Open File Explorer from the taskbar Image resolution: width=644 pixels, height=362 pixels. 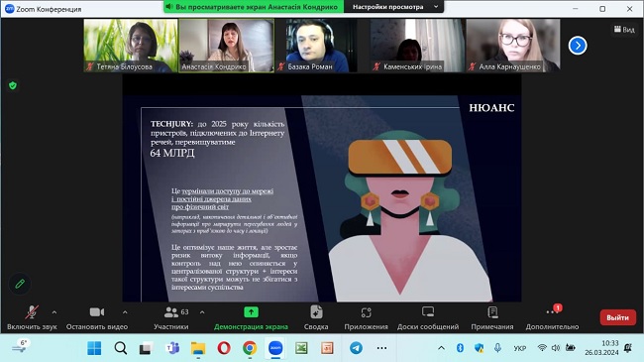(198, 348)
